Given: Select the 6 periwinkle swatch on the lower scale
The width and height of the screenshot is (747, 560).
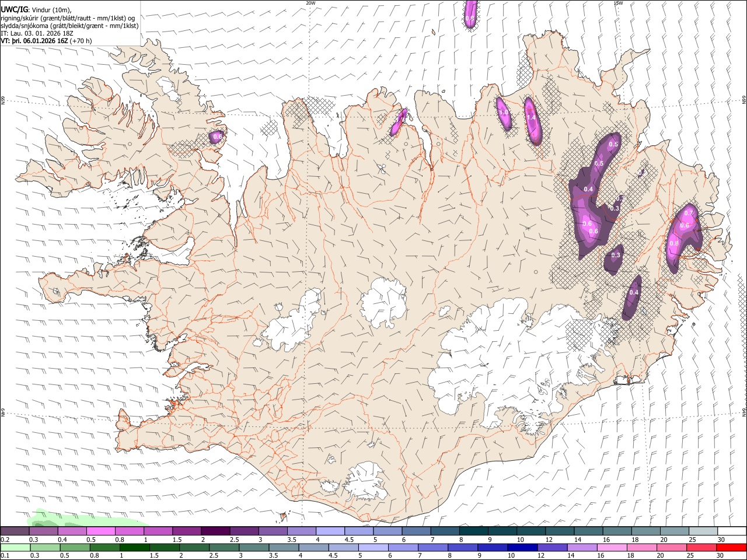Looking at the screenshot, I should [x=403, y=547].
